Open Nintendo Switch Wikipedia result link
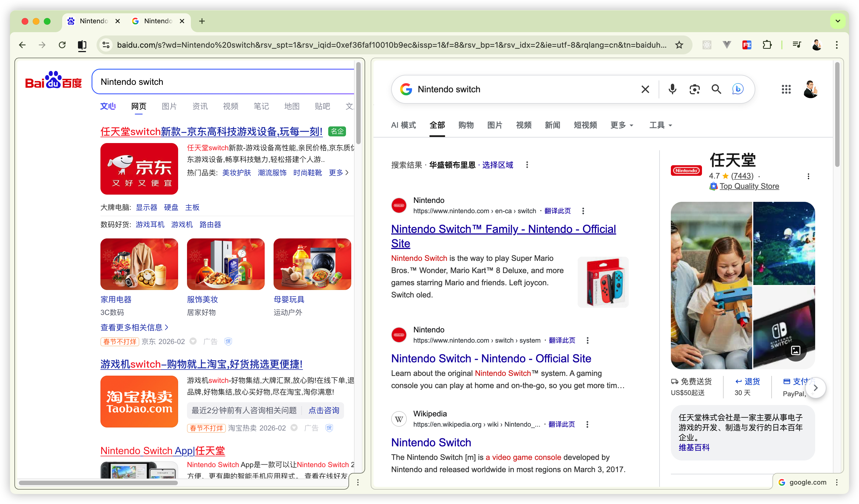Image resolution: width=859 pixels, height=504 pixels. (431, 442)
